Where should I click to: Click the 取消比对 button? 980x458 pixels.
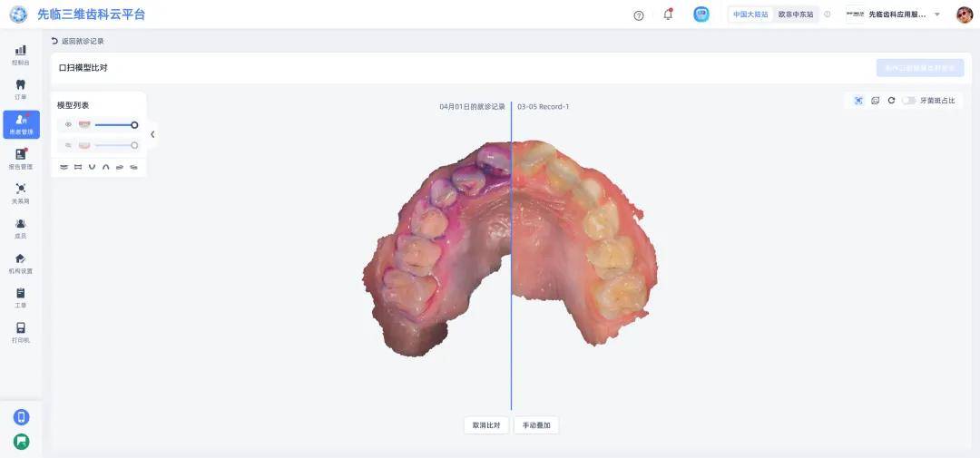[486, 425]
